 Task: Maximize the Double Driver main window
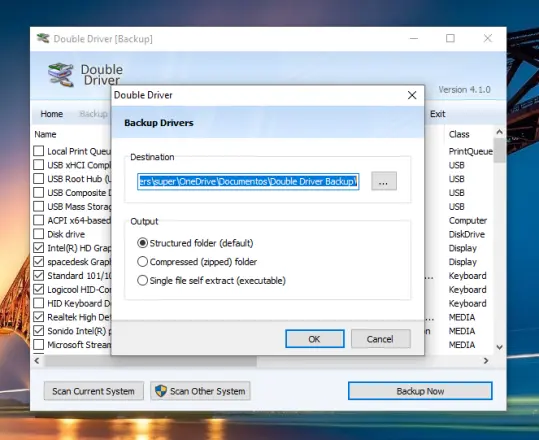pyautogui.click(x=450, y=38)
